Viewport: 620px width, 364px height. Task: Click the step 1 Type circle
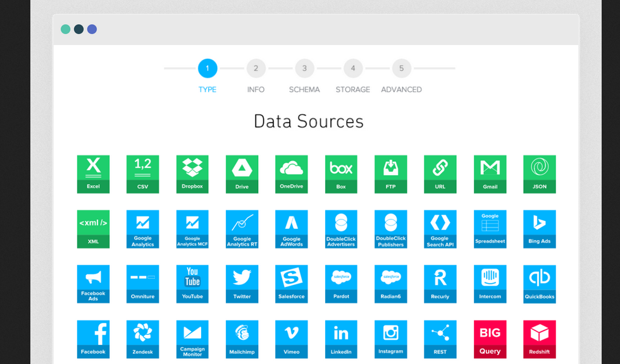click(x=208, y=68)
